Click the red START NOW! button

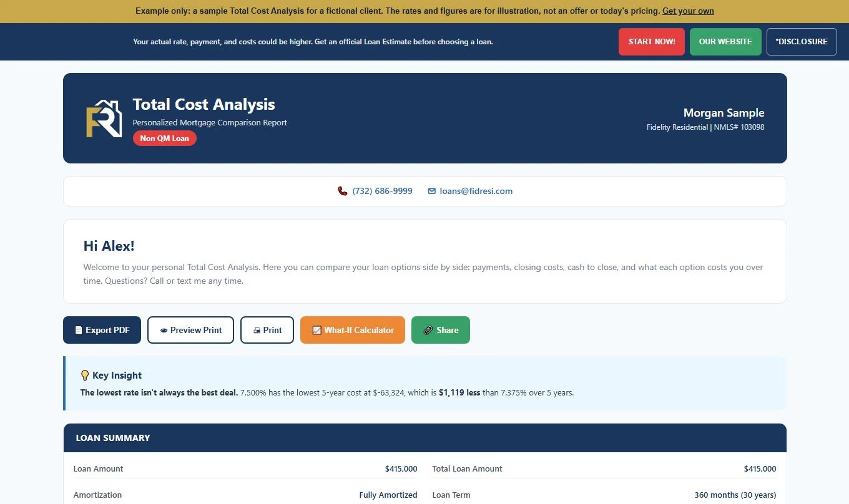click(652, 42)
